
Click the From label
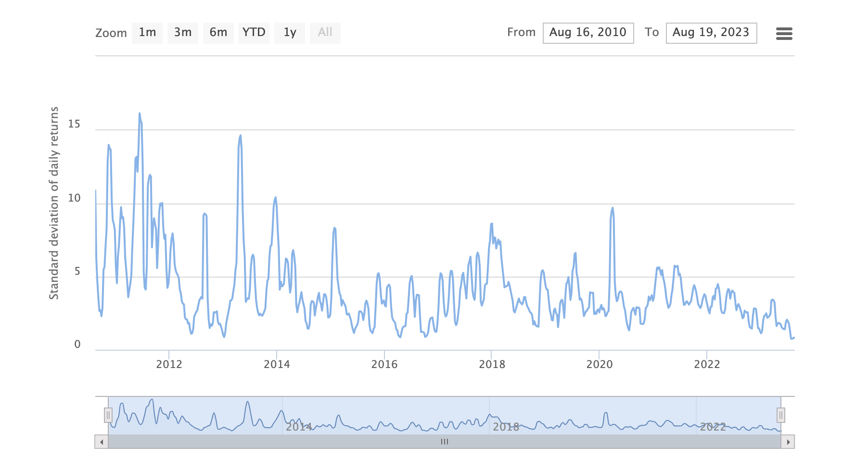click(x=521, y=32)
